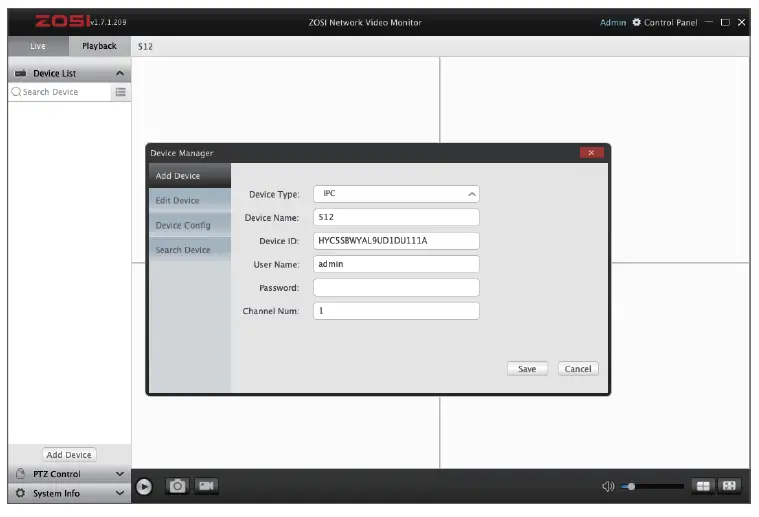Open Control Panel gear icon
The image size is (759, 517).
[637, 22]
